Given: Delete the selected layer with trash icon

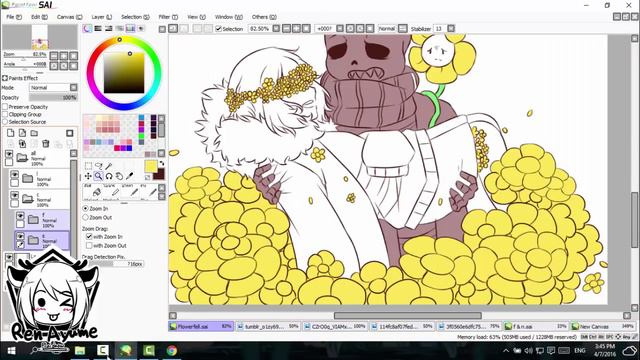Looking at the screenshot, I should (x=46, y=144).
